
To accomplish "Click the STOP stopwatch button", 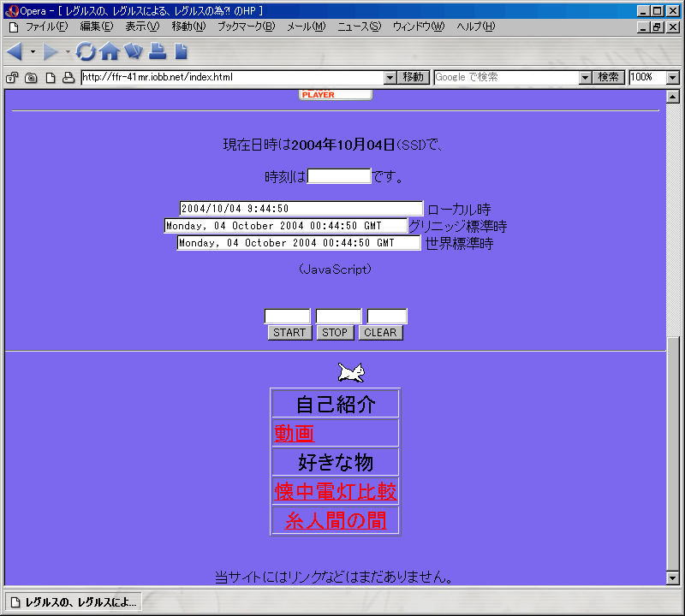I will [x=335, y=333].
